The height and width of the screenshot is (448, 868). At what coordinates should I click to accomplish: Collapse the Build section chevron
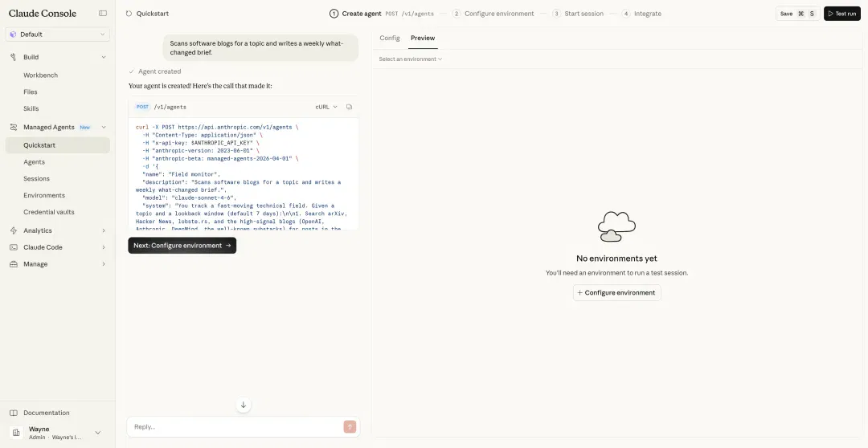coord(104,57)
